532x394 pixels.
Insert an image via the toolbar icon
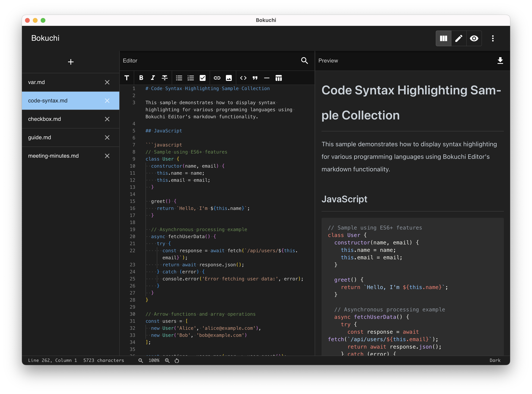[x=229, y=78]
